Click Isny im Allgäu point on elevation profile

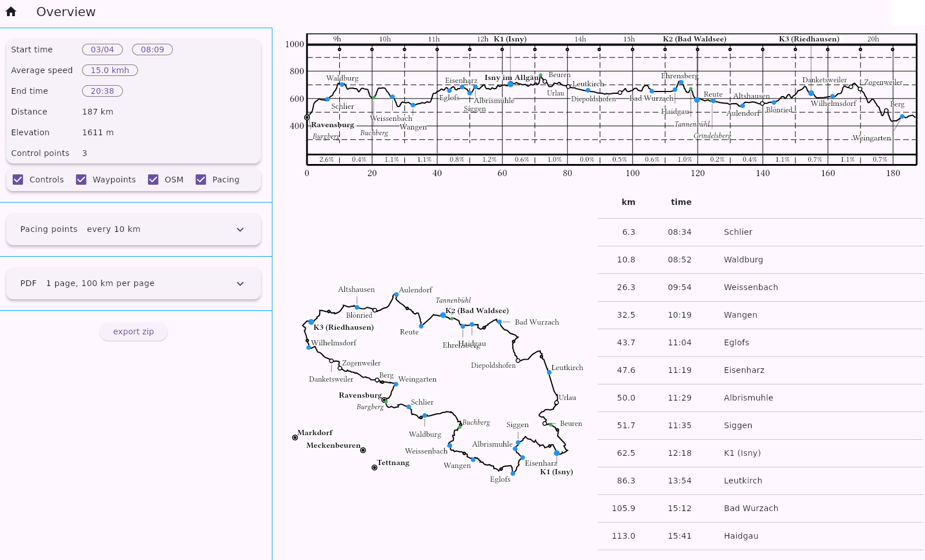coord(510,84)
